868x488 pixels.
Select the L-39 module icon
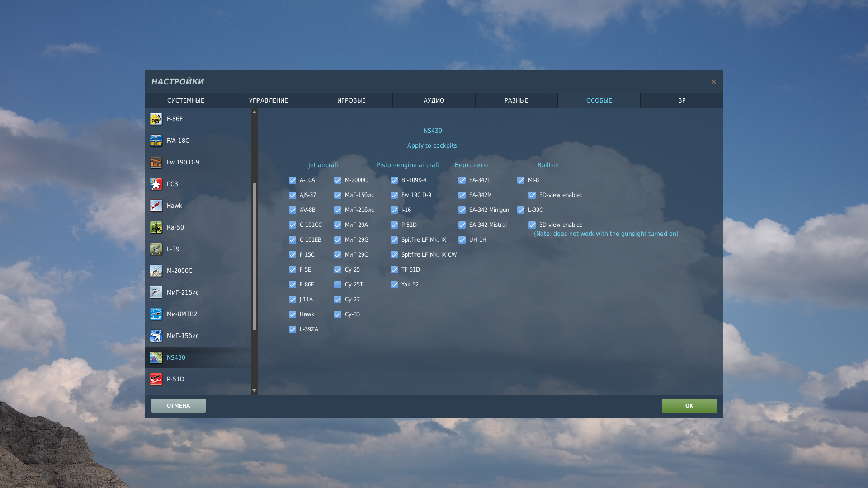156,249
